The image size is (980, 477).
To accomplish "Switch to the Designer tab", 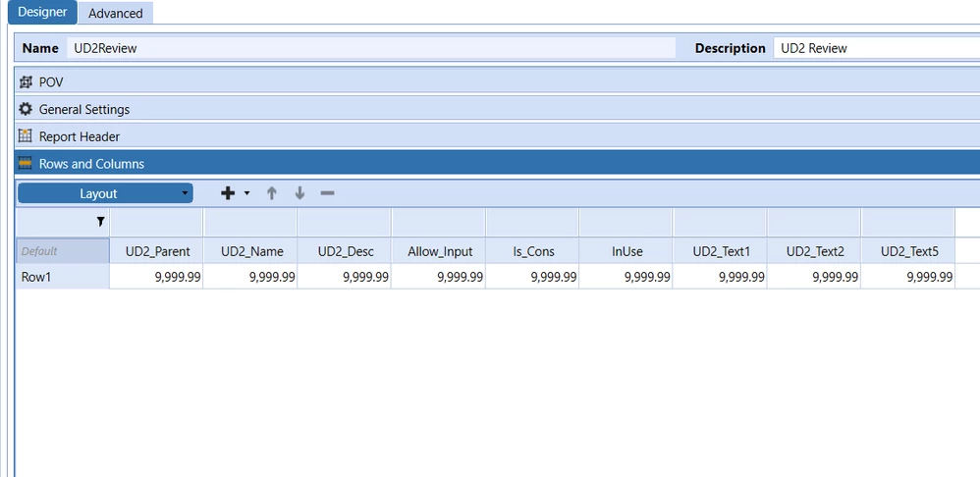I will [x=42, y=12].
